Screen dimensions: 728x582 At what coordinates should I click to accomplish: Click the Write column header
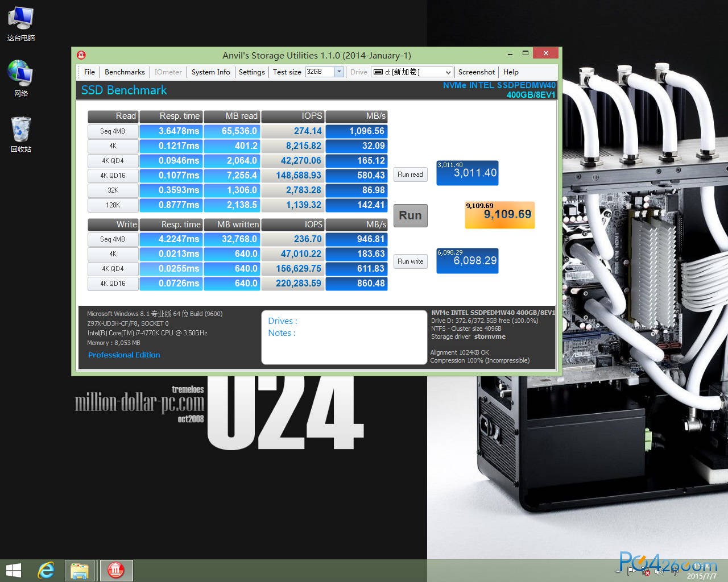click(113, 225)
